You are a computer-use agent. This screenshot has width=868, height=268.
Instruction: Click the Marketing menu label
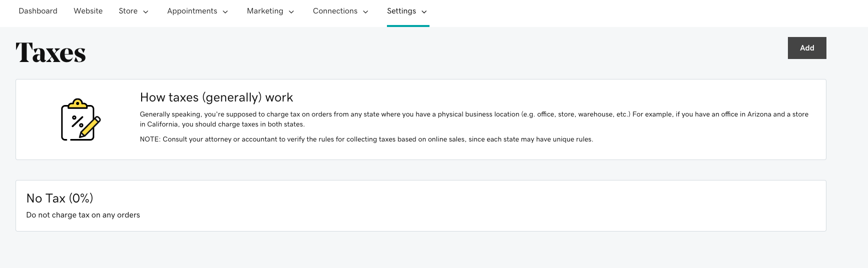click(265, 11)
